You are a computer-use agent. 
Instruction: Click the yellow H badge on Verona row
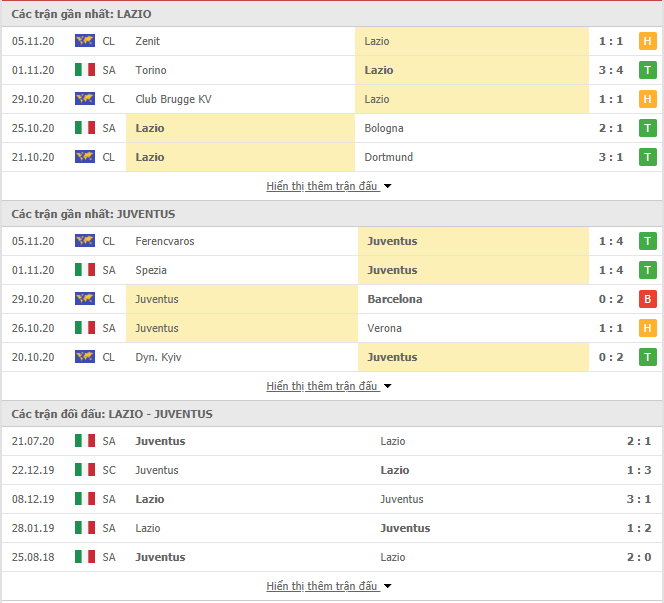[647, 328]
